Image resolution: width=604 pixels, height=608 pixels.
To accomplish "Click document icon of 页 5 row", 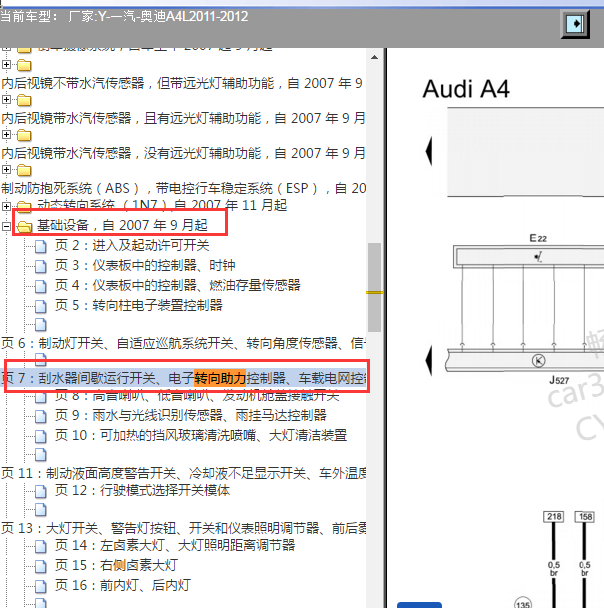I will pos(41,307).
